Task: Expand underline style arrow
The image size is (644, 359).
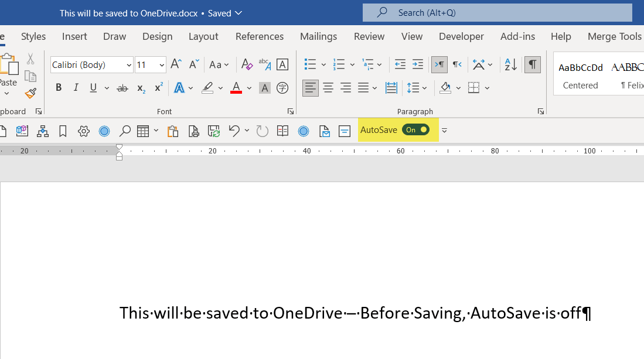Action: pyautogui.click(x=107, y=88)
